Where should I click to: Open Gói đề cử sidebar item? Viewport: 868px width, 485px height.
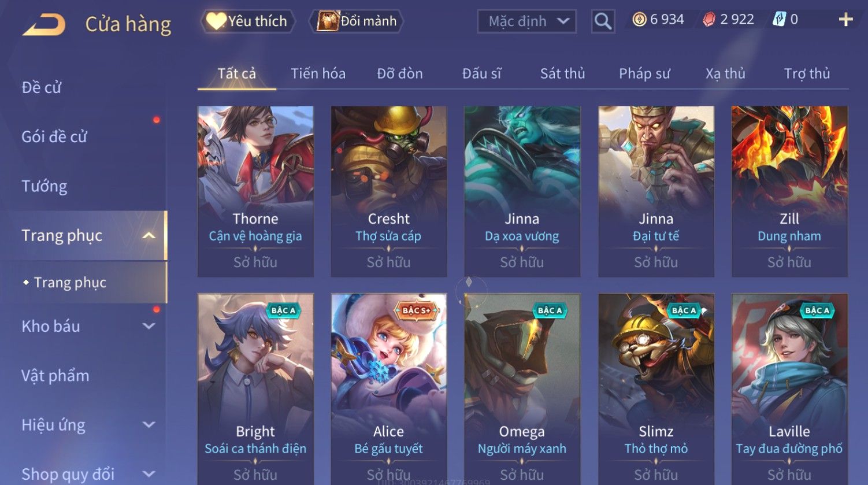click(x=54, y=137)
